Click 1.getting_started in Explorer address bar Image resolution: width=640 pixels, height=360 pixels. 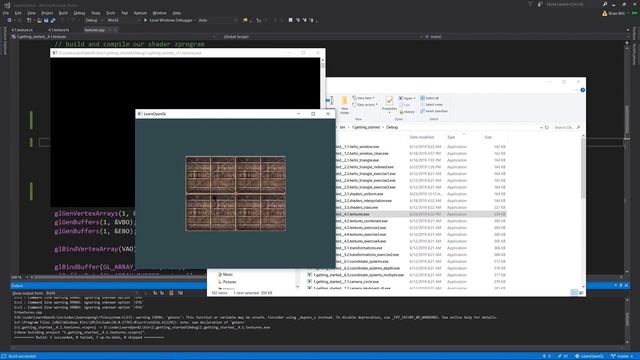tap(366, 127)
